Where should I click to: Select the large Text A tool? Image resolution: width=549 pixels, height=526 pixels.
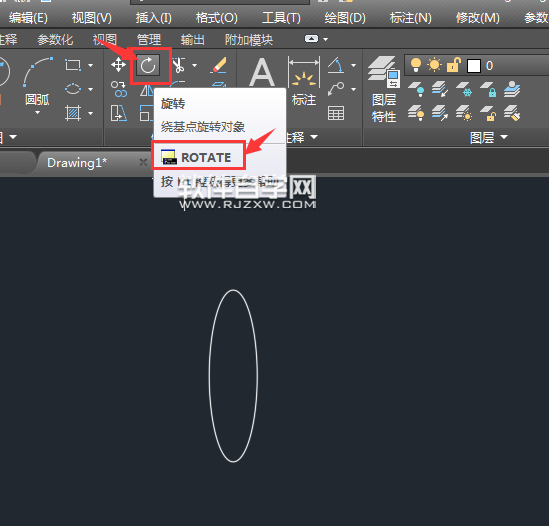262,72
